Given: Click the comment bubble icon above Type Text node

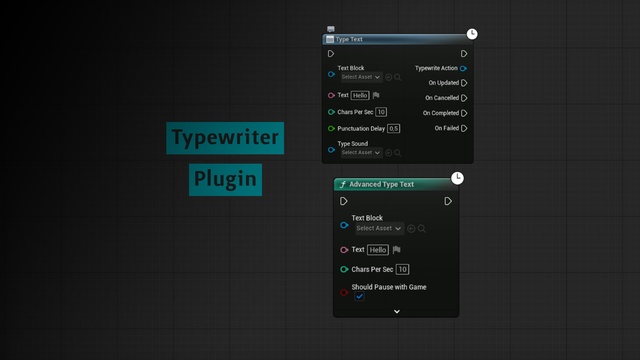Looking at the screenshot, I should 331,29.
